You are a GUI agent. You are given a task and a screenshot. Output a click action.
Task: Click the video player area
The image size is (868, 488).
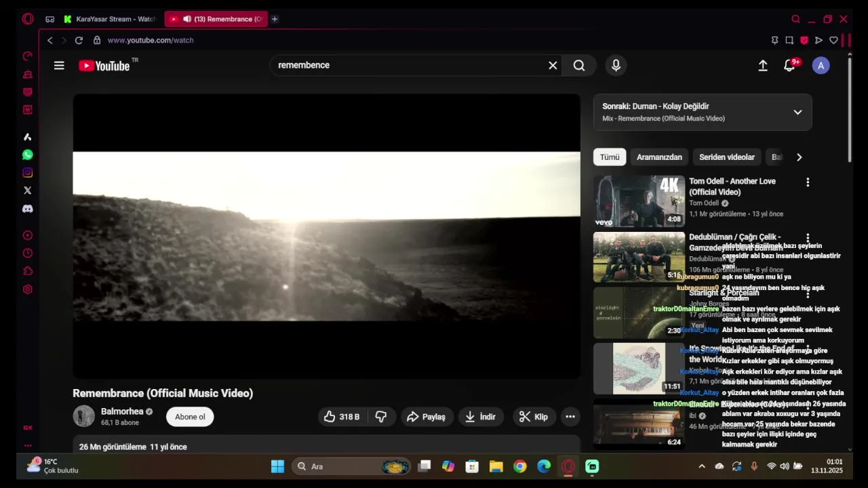(326, 236)
